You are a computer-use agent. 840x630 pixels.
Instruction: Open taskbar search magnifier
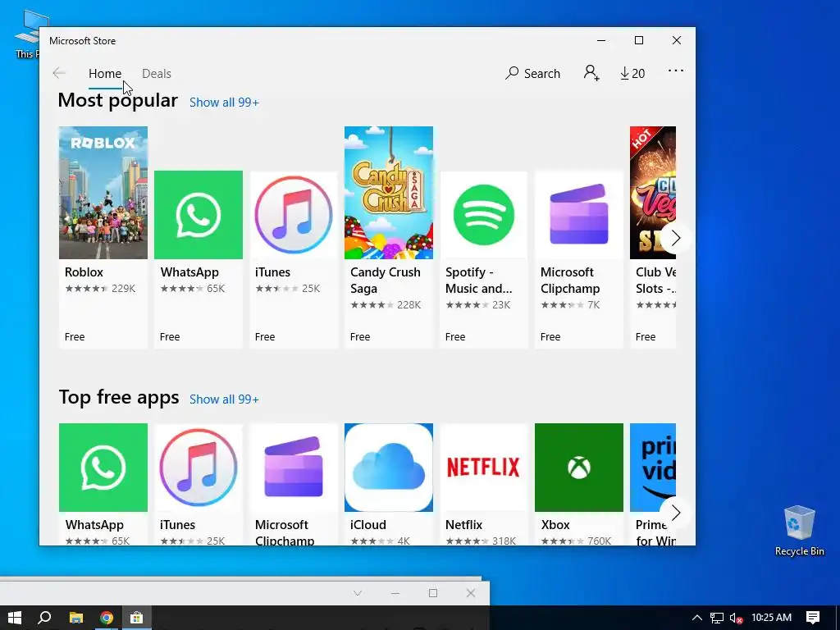45,618
